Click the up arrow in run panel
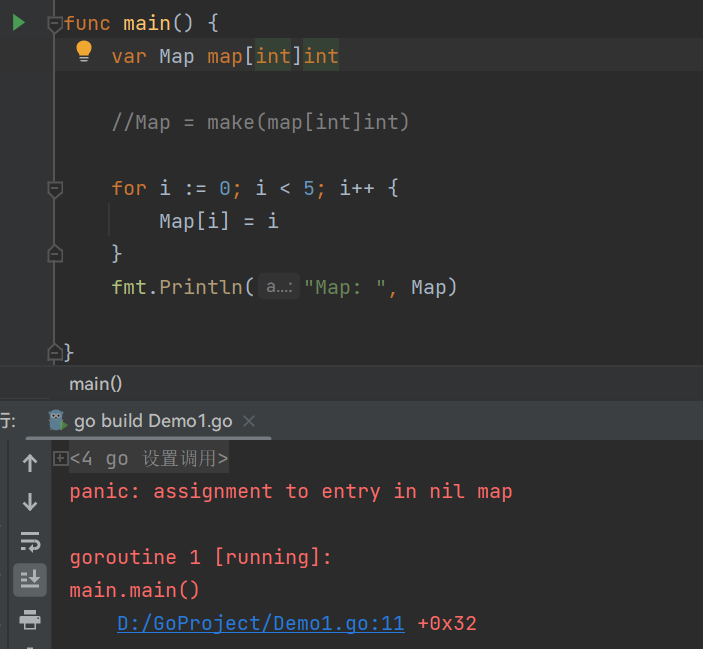 (x=30, y=463)
